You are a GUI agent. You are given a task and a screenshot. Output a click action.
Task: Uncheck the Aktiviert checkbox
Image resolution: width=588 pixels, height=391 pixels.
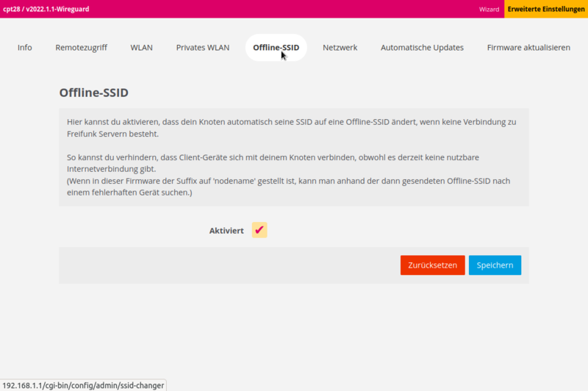coord(259,230)
